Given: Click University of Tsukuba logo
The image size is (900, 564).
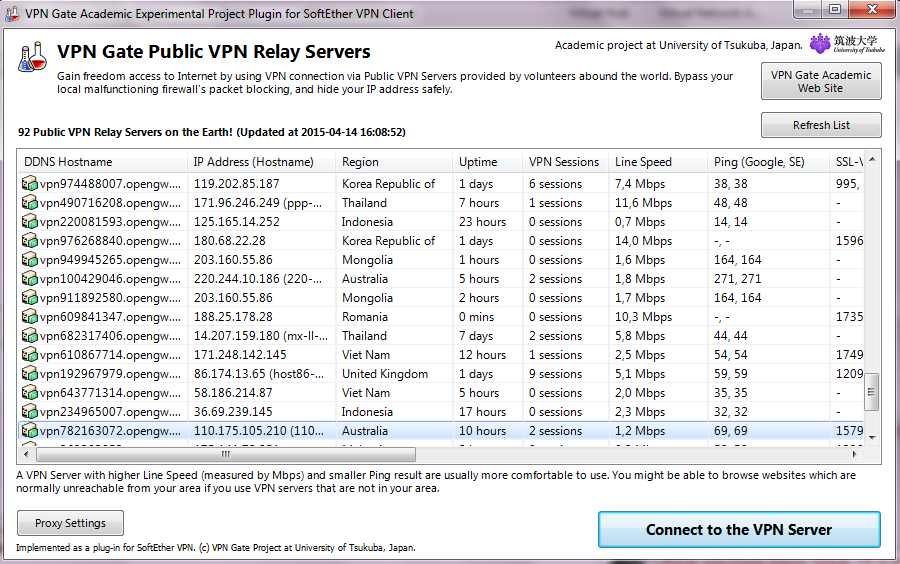Looking at the screenshot, I should (847, 44).
